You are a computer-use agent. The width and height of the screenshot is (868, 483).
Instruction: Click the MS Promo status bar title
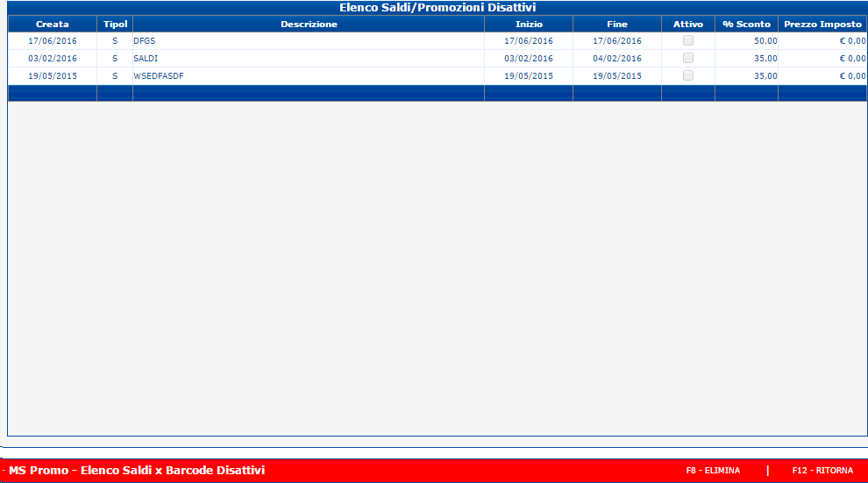[137, 470]
